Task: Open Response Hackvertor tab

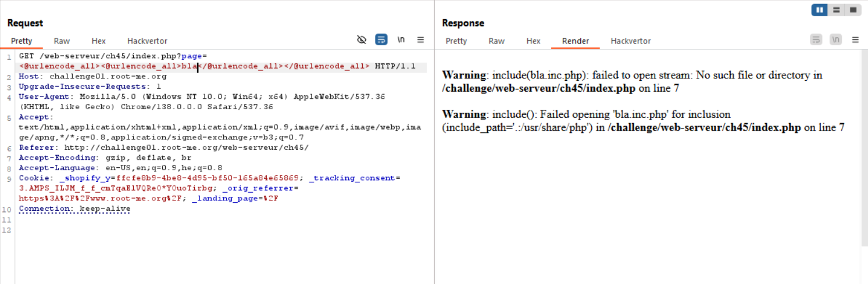Action: click(631, 41)
